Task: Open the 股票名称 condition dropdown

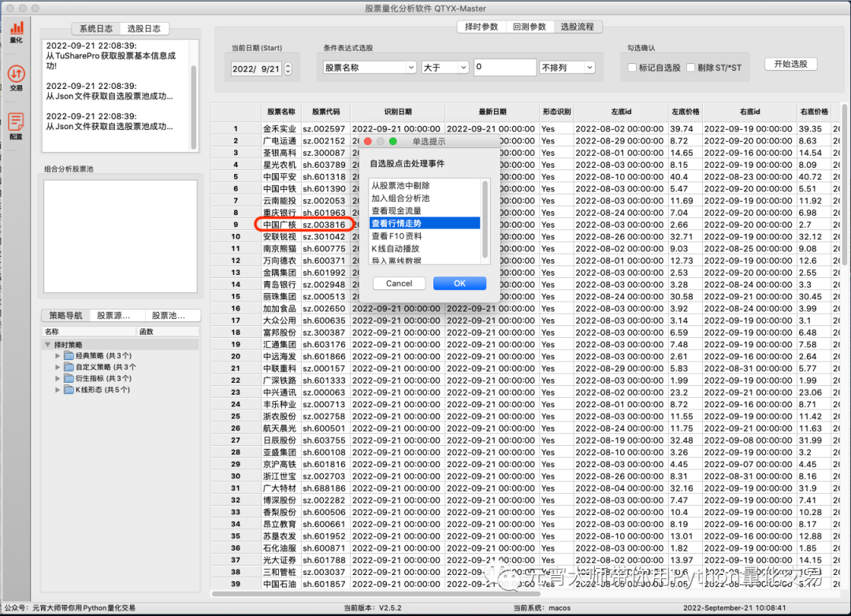Action: pos(369,67)
